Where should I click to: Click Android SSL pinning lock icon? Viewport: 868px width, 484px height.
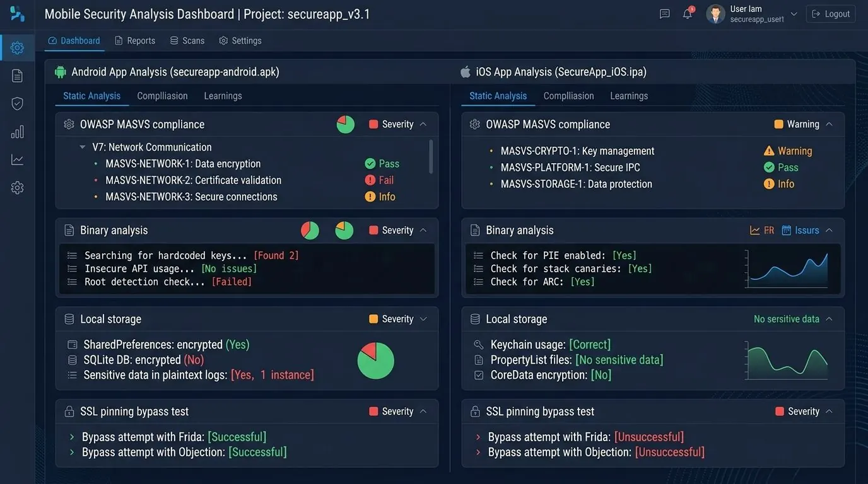[x=69, y=412]
